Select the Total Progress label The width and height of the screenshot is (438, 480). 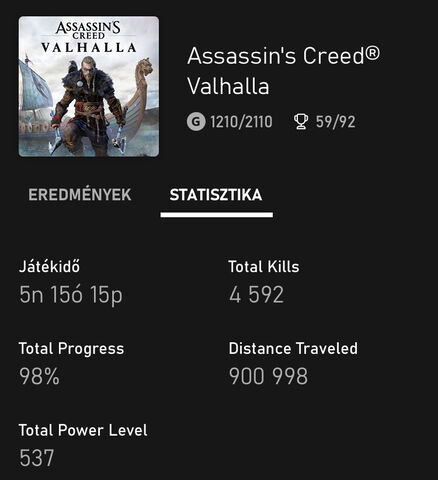point(71,349)
